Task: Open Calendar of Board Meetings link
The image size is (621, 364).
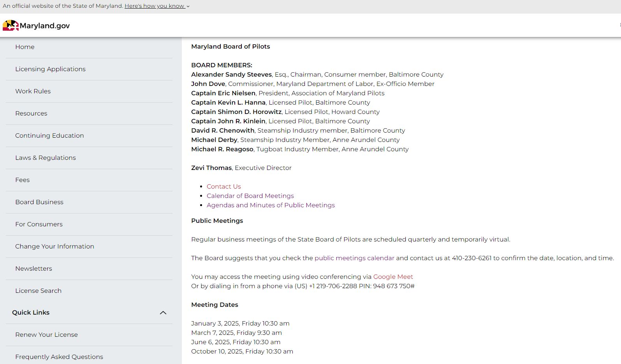Action: pos(250,196)
